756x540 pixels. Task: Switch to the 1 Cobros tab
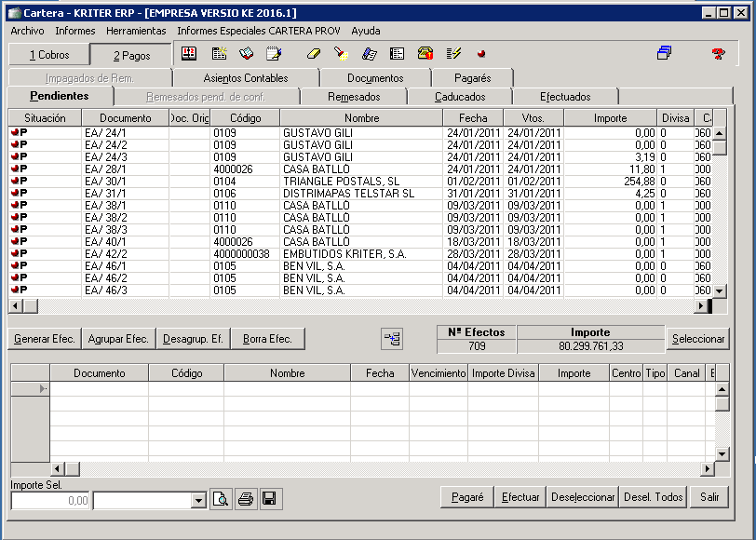49,55
